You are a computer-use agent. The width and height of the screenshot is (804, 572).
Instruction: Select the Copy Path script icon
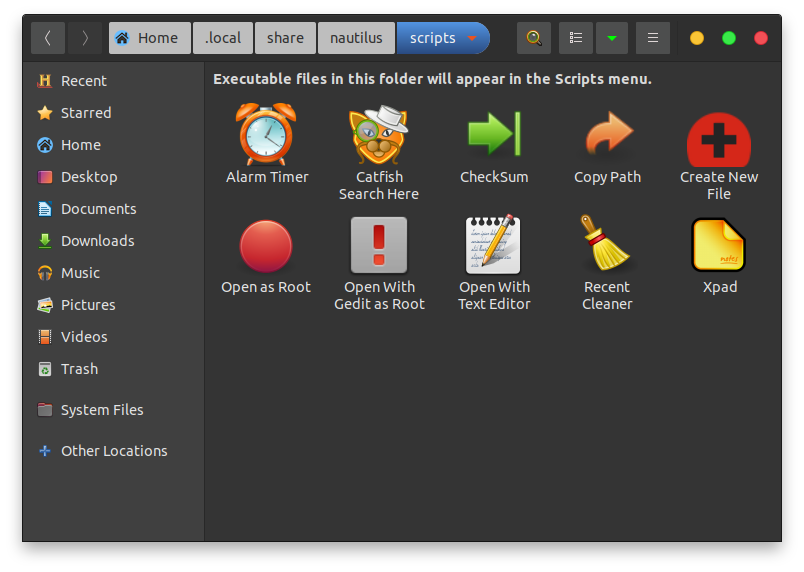point(609,133)
